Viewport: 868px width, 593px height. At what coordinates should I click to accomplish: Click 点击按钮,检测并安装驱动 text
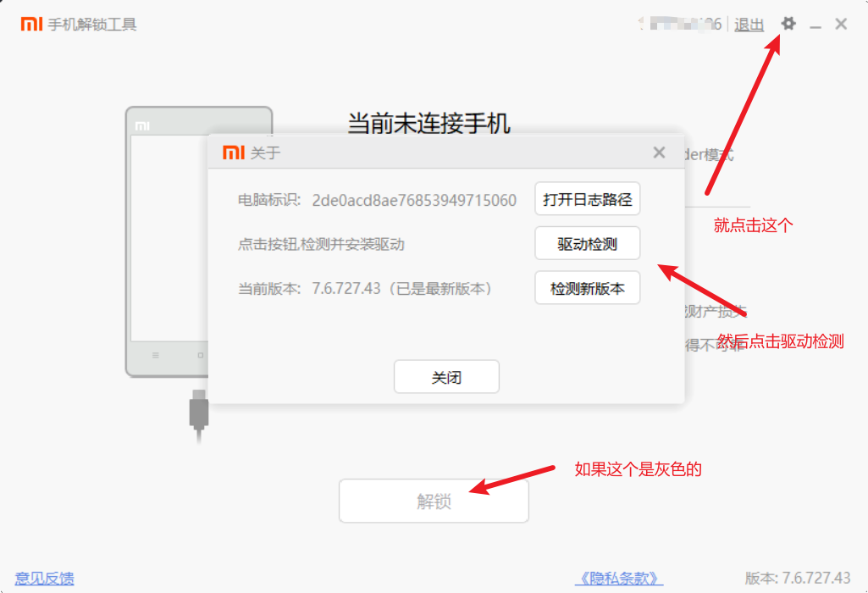pos(321,244)
